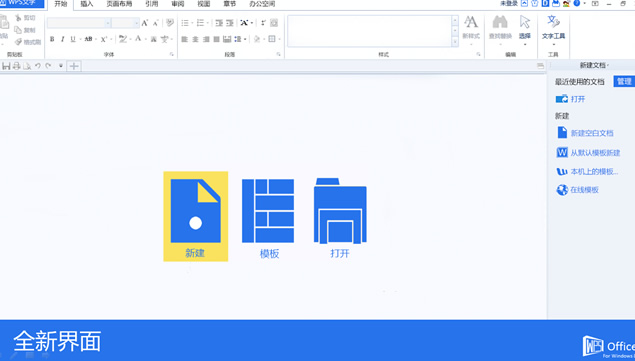635x361 pixels.
Task: Click the 管理 button in sidebar
Action: point(624,81)
